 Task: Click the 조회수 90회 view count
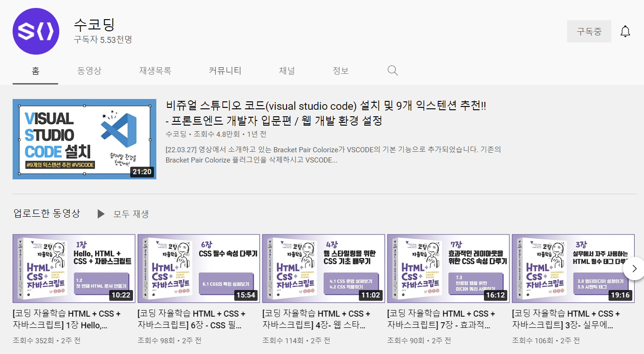(x=406, y=340)
